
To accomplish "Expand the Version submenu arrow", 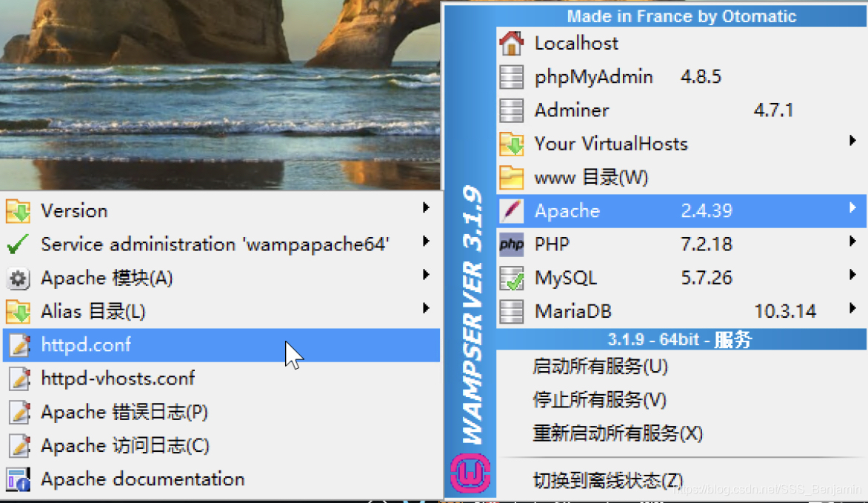I will (426, 207).
